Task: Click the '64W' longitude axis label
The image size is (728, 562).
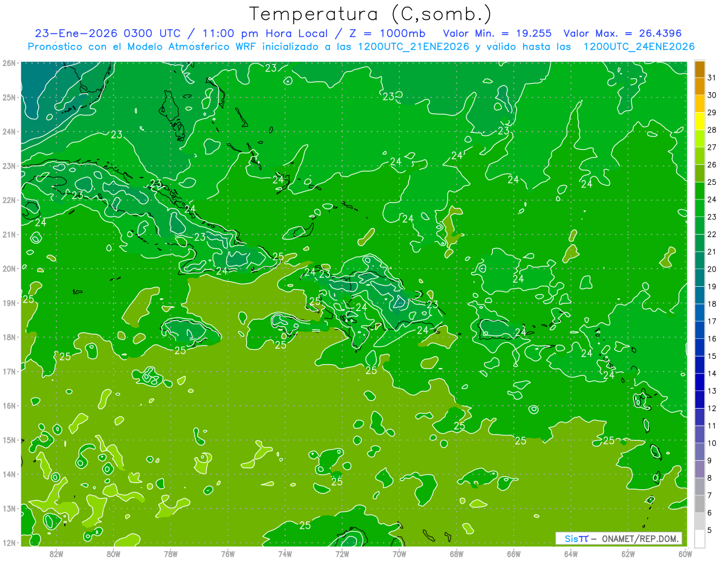Action: 571,554
